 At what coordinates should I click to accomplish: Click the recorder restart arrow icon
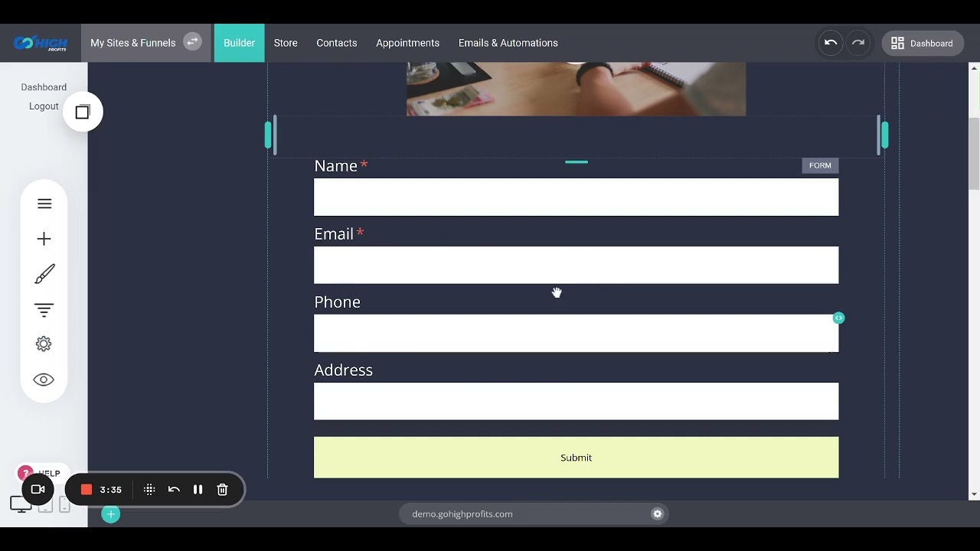click(174, 490)
